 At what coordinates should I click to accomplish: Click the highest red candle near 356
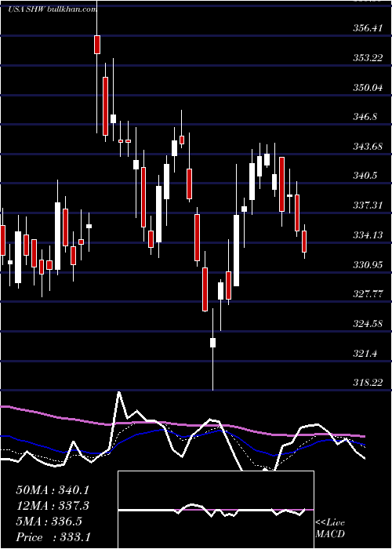click(x=97, y=45)
